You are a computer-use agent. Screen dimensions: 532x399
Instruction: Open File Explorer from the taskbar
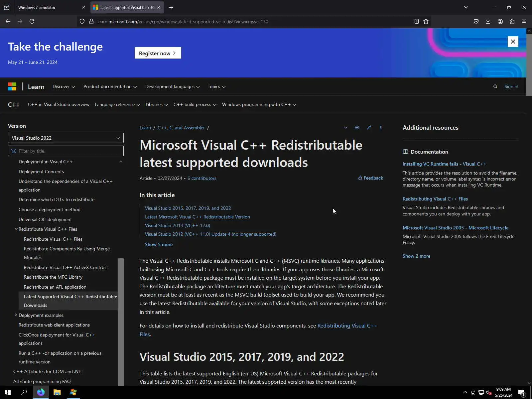pyautogui.click(x=57, y=392)
